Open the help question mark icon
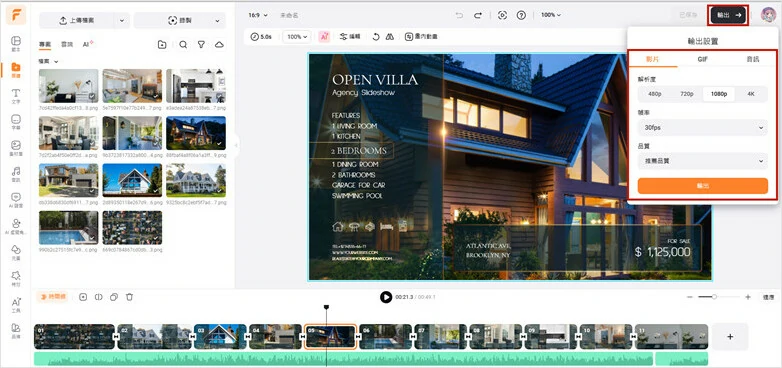This screenshot has height=368, width=782. [x=521, y=15]
